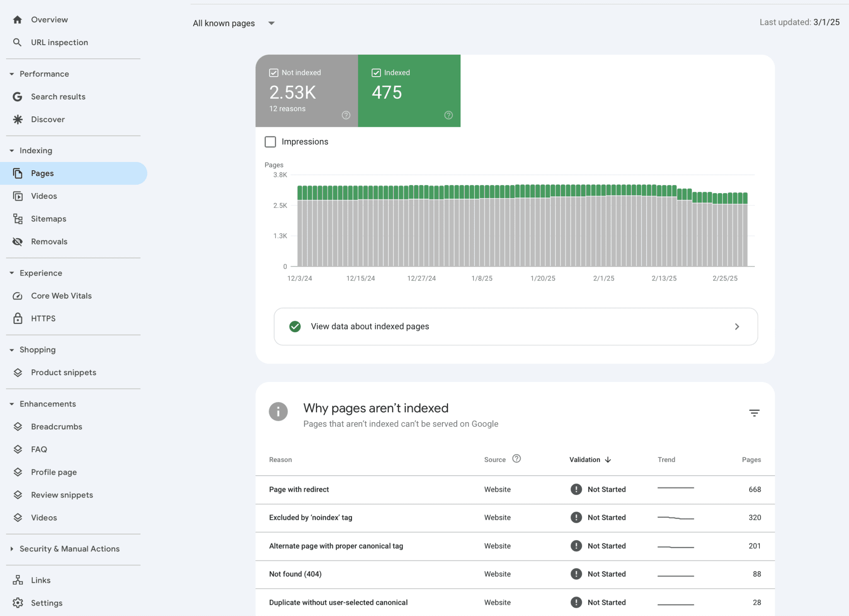This screenshot has height=616, width=849.
Task: Open Core Web Vitals gauge icon
Action: pyautogui.click(x=17, y=296)
